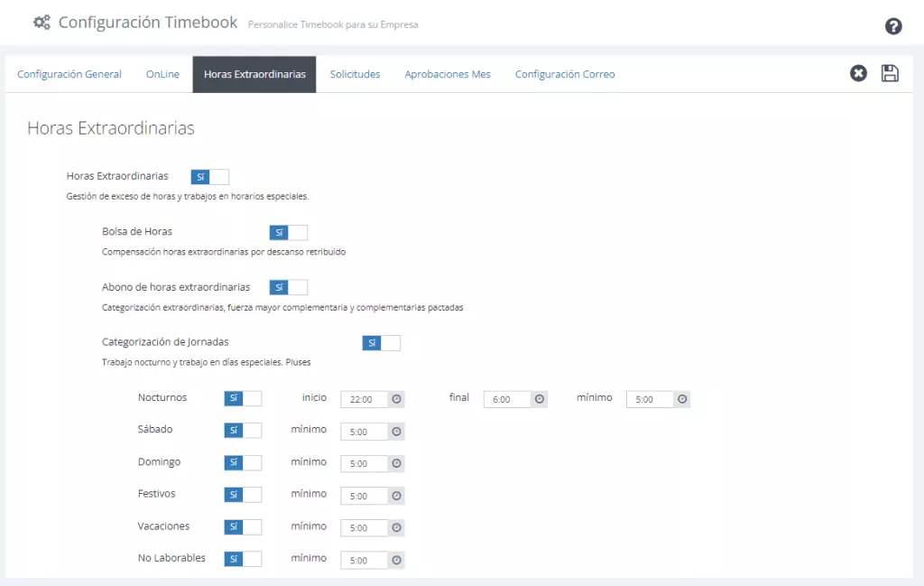This screenshot has width=924, height=586.
Task: Toggle the Bolsa de Horas switch
Action: (x=288, y=232)
